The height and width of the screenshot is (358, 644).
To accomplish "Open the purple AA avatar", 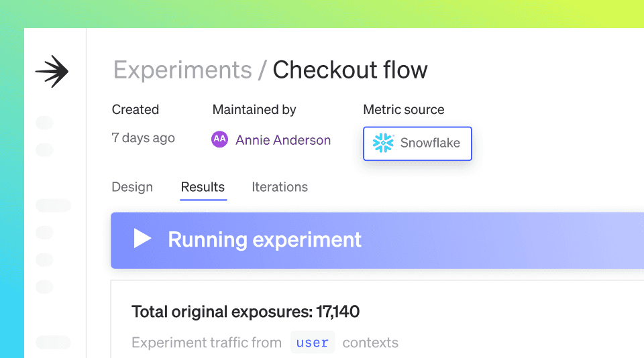I will [219, 139].
